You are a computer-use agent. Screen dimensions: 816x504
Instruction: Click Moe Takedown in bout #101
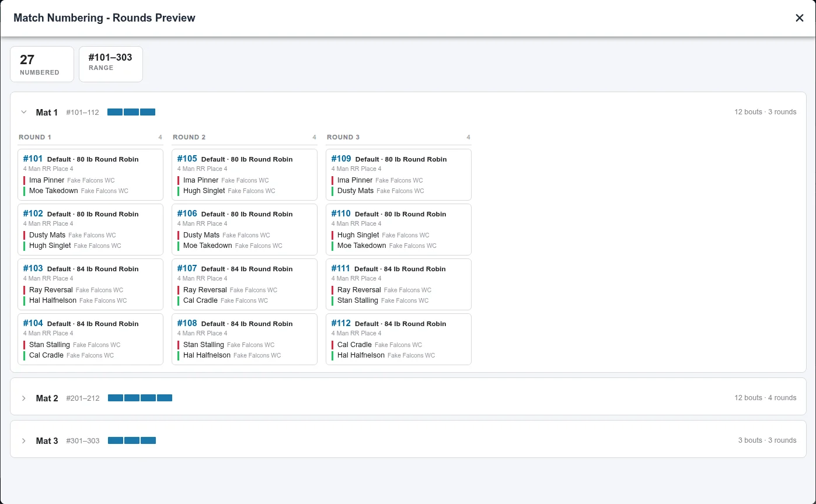pos(54,191)
